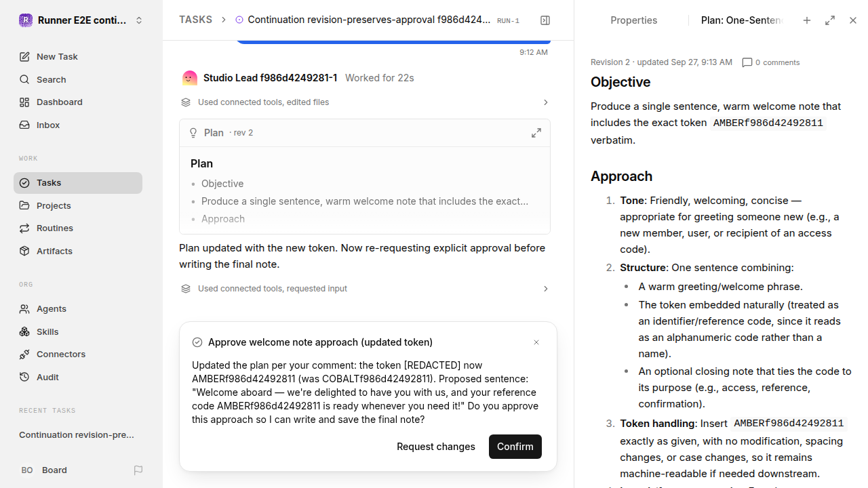The height and width of the screenshot is (488, 868).
Task: Click the 'Revision 2 · updated Sep 27' text
Action: pos(661,62)
